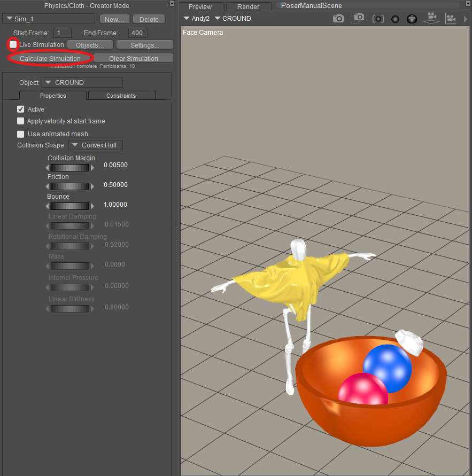The height and width of the screenshot is (476, 472).
Task: Uncheck the Active checkbox
Action: tap(21, 110)
